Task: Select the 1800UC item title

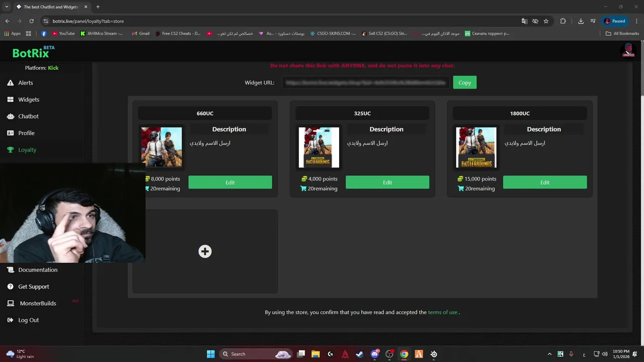Action: click(x=520, y=113)
